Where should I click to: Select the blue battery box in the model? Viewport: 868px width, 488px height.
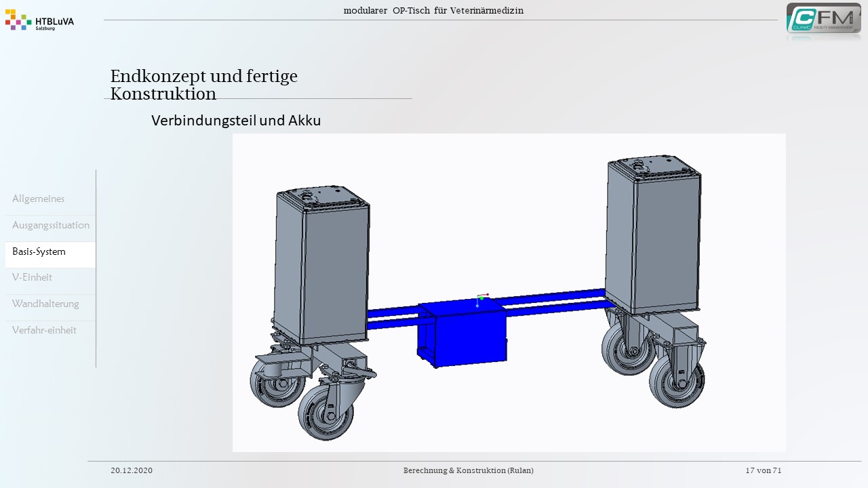coord(462,335)
